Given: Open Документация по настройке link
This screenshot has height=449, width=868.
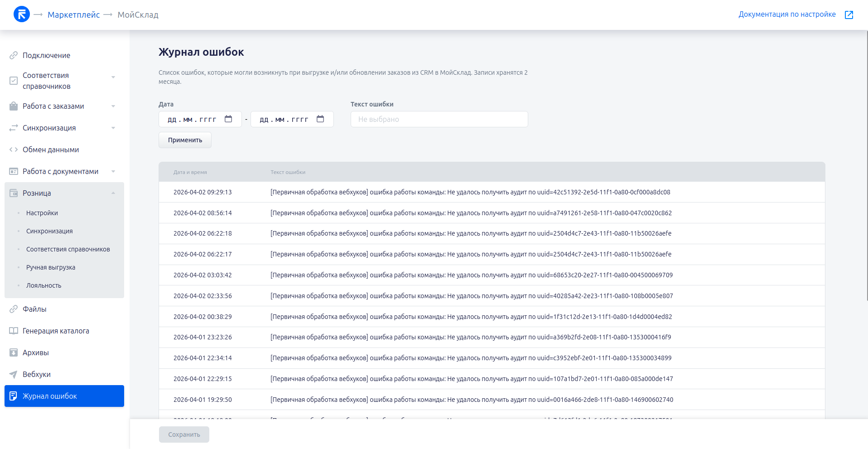Looking at the screenshot, I should 786,14.
